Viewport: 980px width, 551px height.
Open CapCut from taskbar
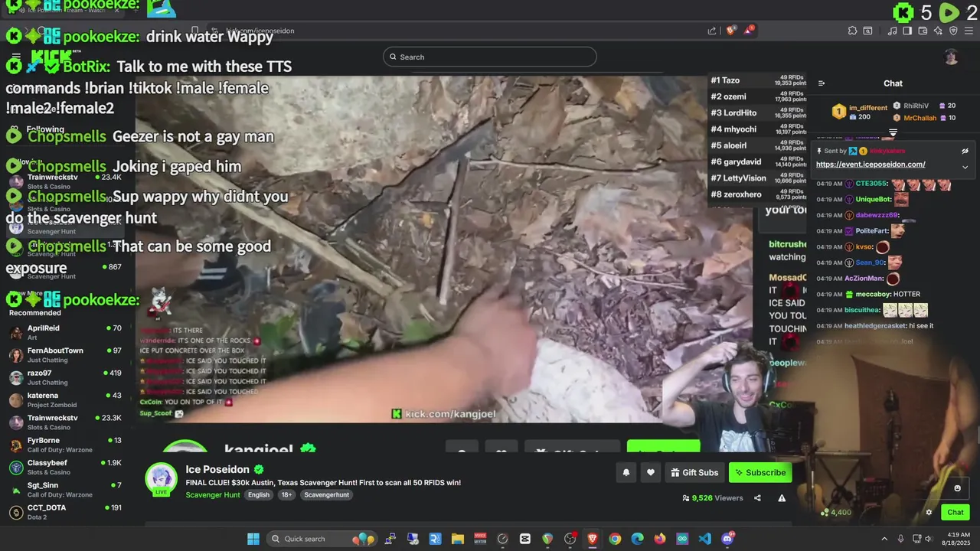[524, 539]
